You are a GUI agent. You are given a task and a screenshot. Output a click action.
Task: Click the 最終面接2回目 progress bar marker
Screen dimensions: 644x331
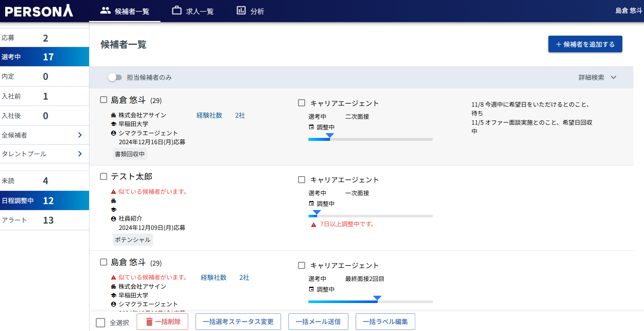377,298
